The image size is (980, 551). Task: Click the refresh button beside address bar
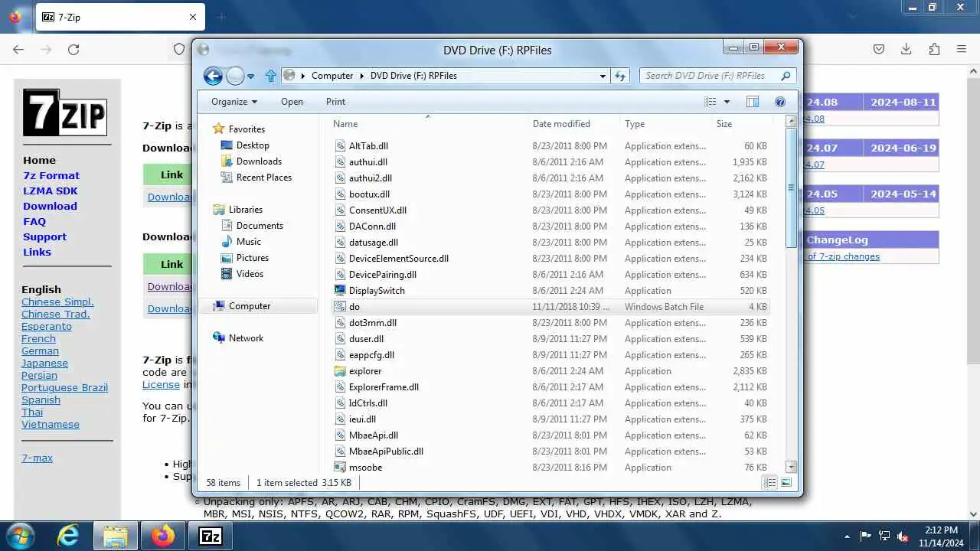tap(620, 76)
